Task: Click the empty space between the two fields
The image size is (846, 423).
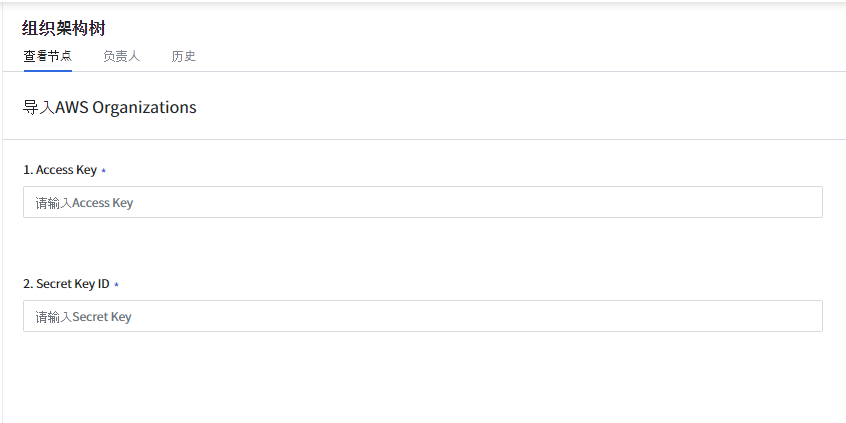Action: tap(422, 248)
